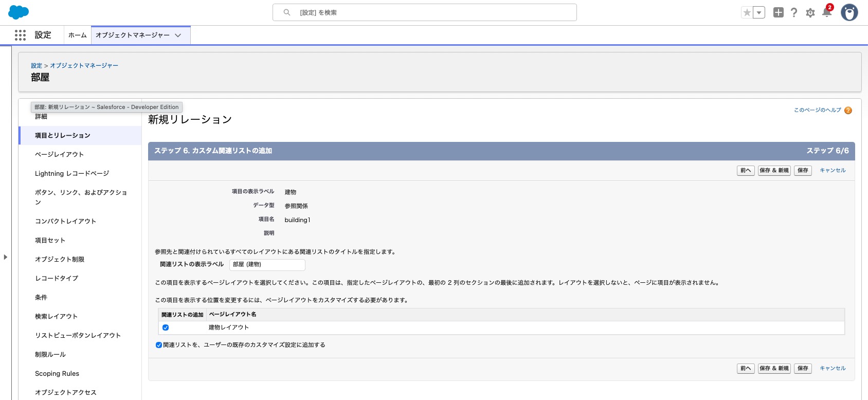Open the このページのヘルプ link
The width and height of the screenshot is (868, 400).
coord(818,110)
